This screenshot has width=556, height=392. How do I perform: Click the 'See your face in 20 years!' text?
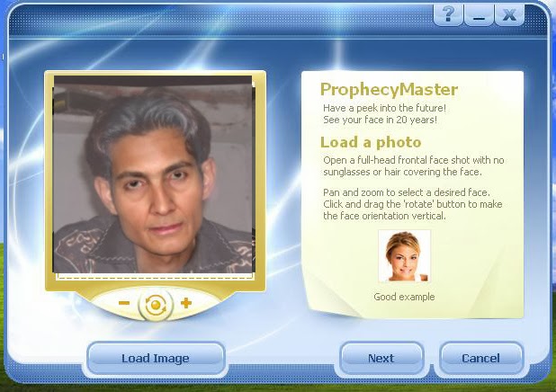coord(381,120)
